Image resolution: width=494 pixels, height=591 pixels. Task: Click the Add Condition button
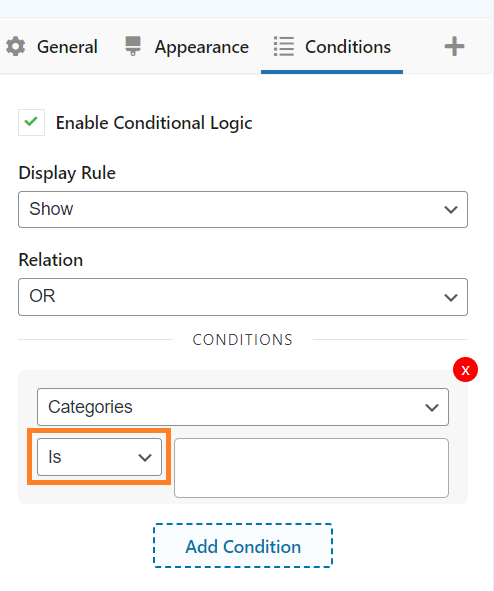coord(243,546)
